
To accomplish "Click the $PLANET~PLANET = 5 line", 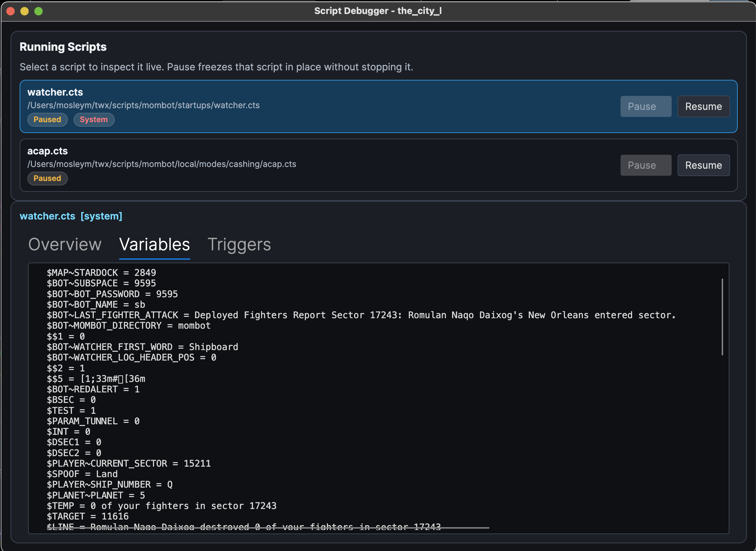I will pos(96,495).
